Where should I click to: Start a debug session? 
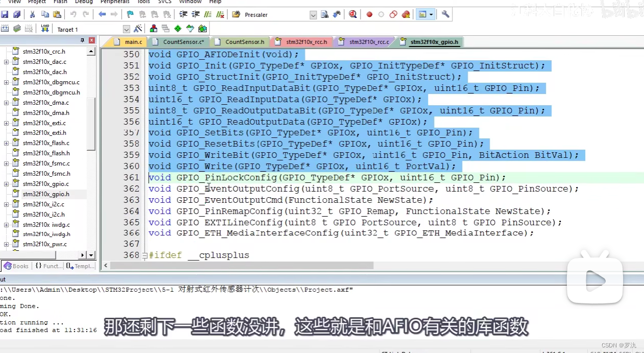point(352,14)
